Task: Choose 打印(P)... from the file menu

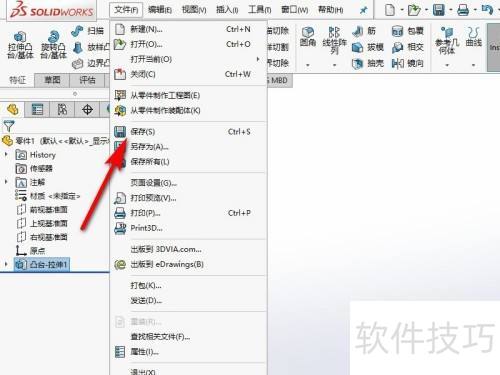Action: point(188,213)
